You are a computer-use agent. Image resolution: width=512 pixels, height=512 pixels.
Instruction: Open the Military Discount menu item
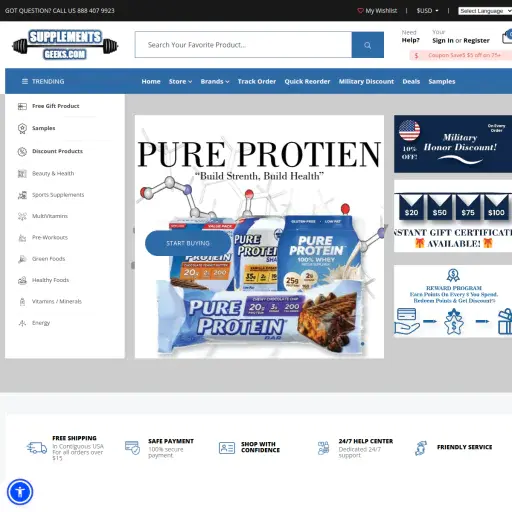366,81
